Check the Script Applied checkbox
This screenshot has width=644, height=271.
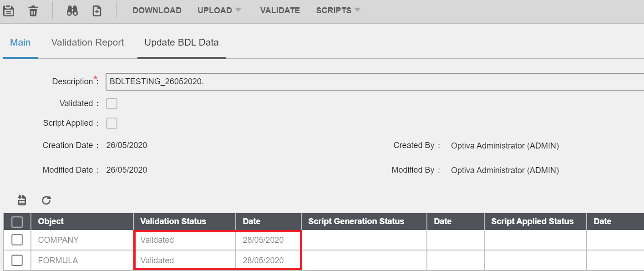pos(112,123)
